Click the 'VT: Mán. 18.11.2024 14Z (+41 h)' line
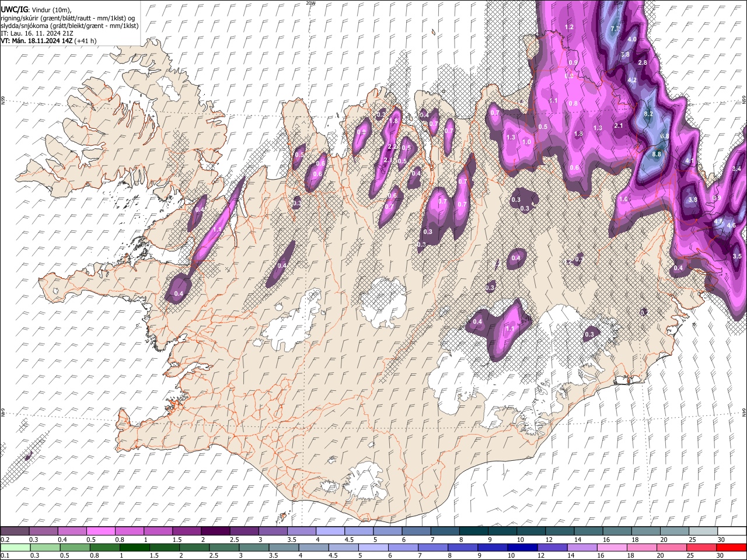Screen dimensions: 747x560 [48, 41]
